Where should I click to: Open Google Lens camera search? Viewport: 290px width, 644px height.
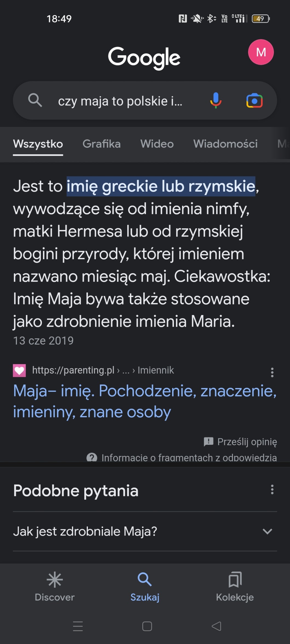(254, 101)
